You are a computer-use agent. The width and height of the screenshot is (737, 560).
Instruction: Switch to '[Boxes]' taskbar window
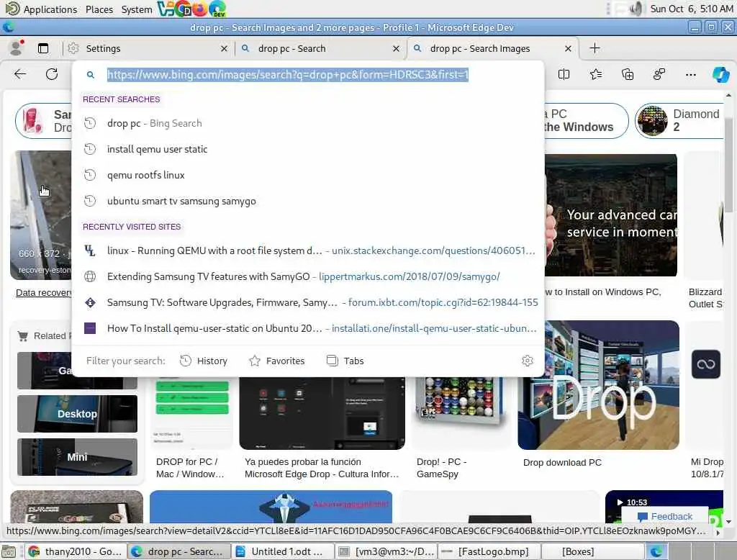coord(593,551)
